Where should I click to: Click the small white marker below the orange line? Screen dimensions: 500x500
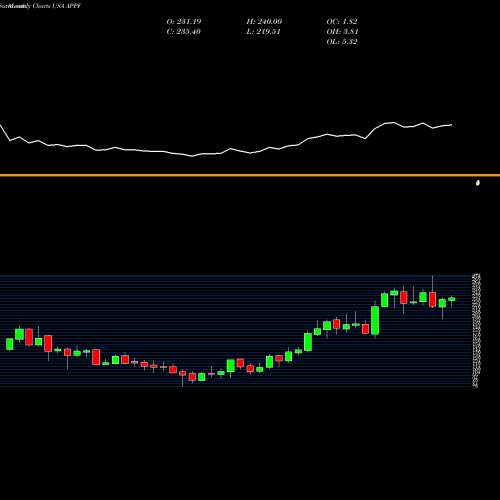pos(478,183)
